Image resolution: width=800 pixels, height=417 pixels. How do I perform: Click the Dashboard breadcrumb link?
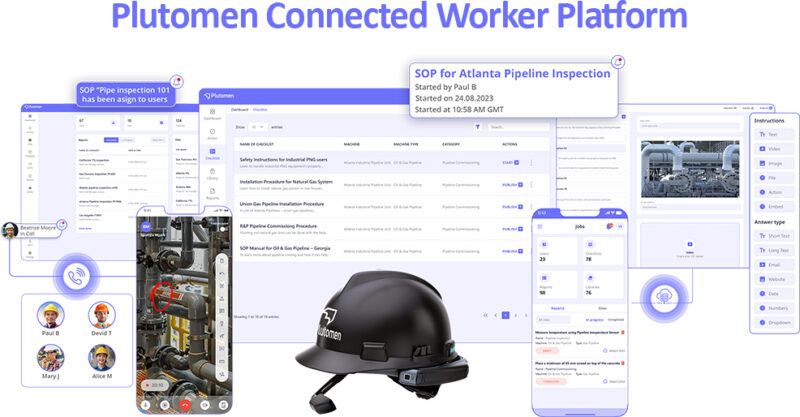[x=239, y=110]
